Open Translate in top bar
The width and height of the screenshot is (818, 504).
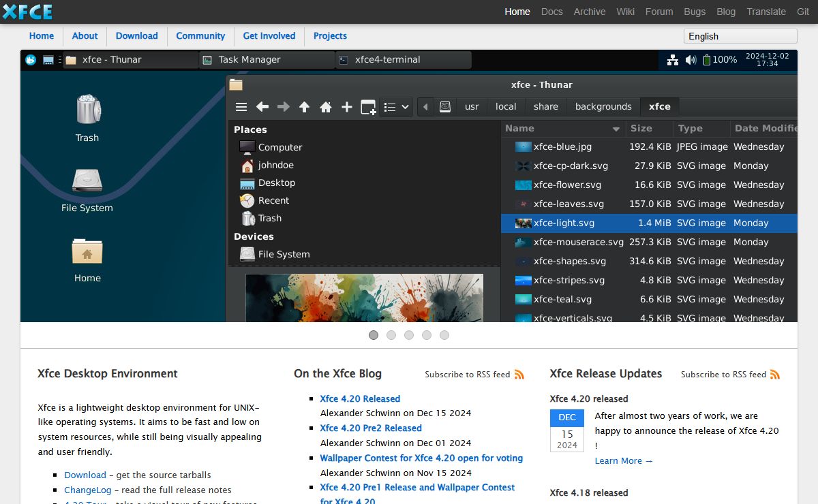766,12
